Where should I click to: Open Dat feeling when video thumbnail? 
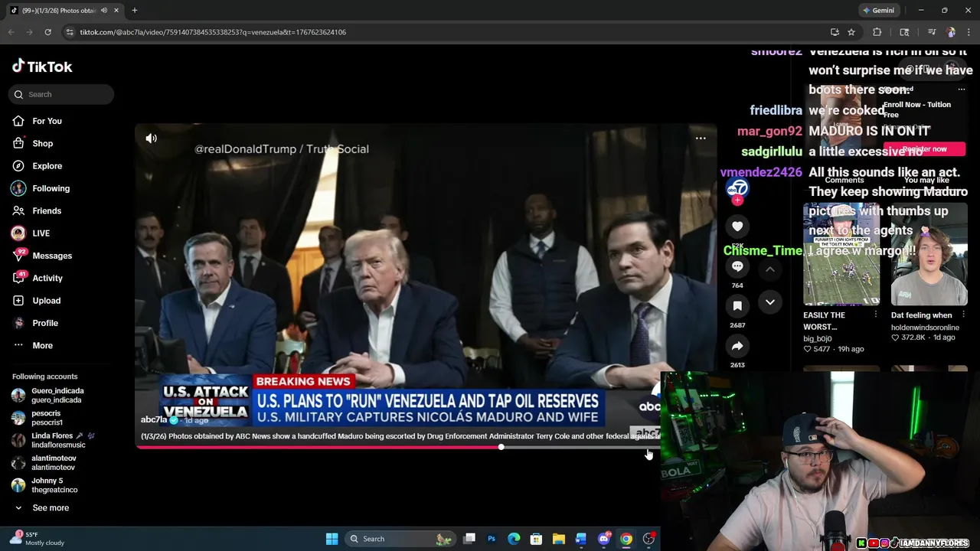click(929, 253)
